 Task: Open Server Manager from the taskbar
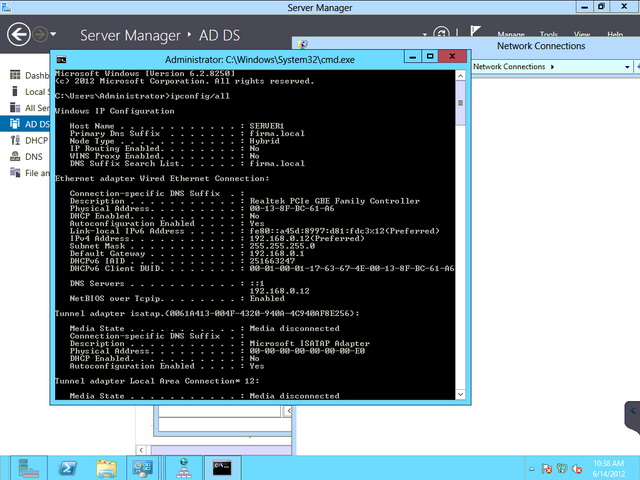[x=29, y=467]
